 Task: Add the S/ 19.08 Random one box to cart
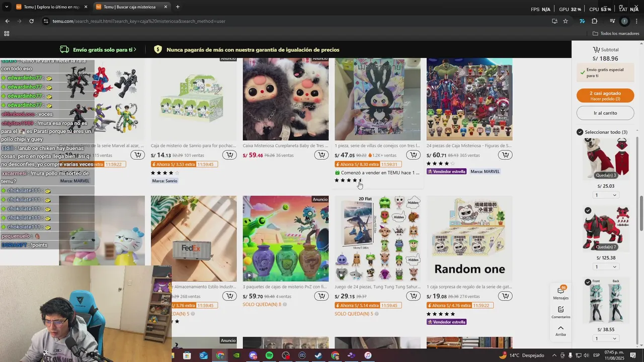coord(505,296)
